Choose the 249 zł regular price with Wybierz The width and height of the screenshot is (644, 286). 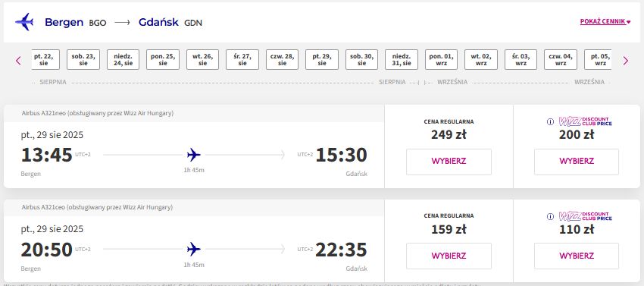(x=449, y=162)
